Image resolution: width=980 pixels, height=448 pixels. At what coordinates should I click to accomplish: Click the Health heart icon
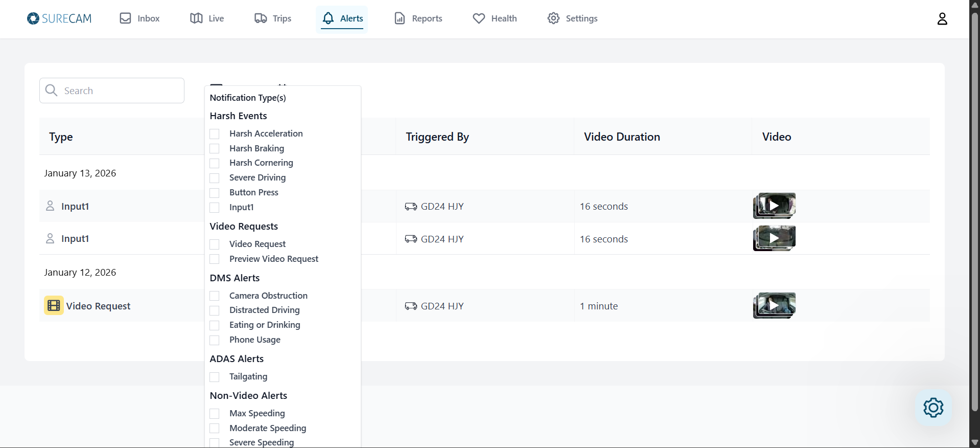tap(479, 18)
